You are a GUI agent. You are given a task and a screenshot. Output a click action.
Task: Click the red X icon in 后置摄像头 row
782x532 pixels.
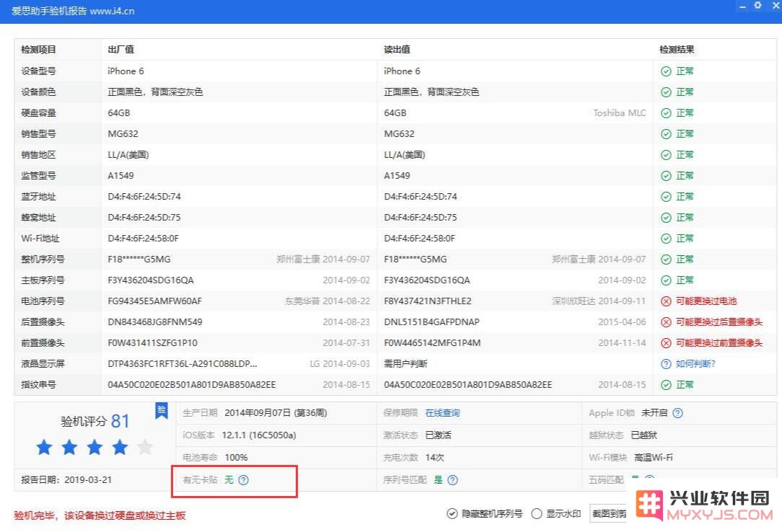click(x=666, y=322)
